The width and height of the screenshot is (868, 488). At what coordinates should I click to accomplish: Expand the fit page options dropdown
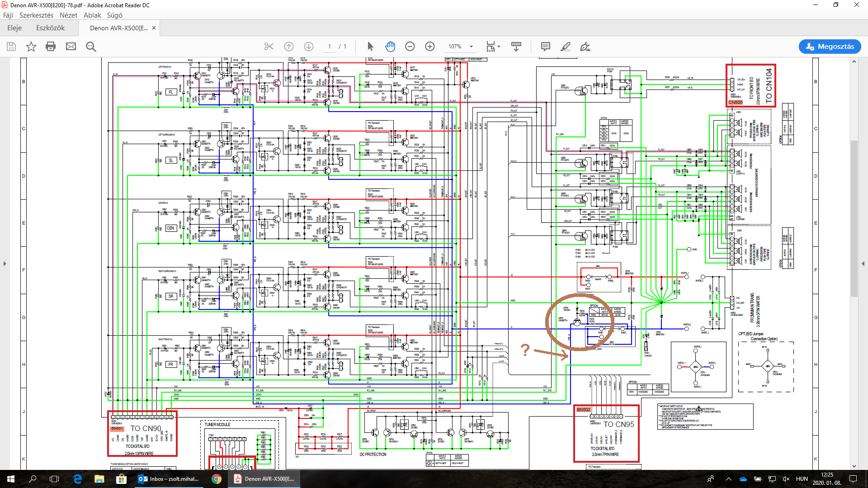coord(499,47)
